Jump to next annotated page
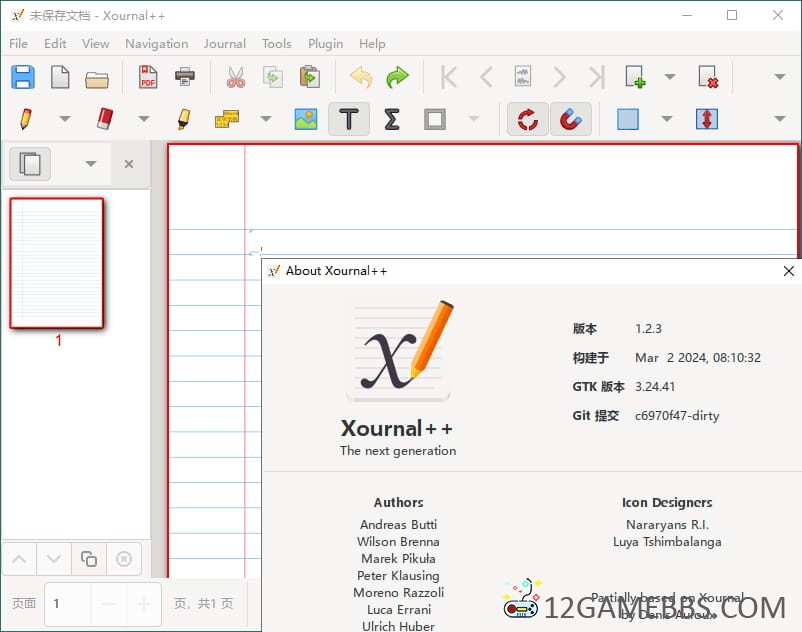The height and width of the screenshot is (632, 802). [x=523, y=77]
